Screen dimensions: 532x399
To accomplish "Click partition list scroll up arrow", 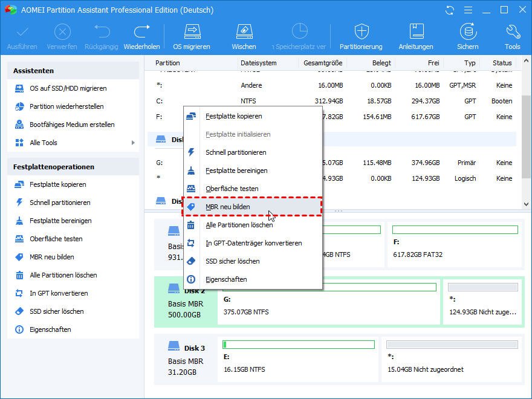I will [526, 61].
